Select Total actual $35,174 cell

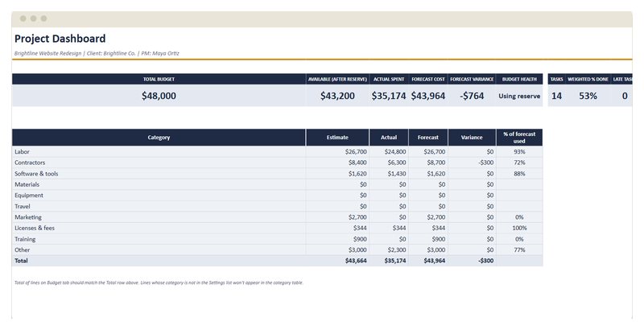[389, 261]
